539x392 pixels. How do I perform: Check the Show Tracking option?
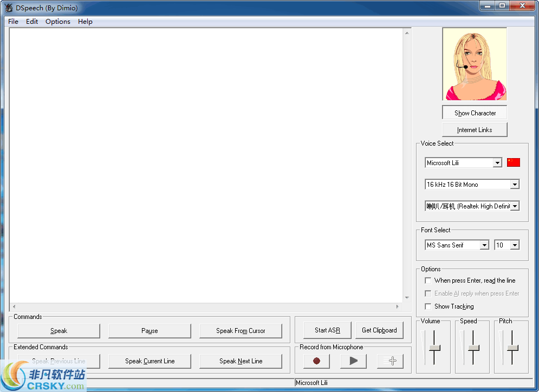[x=428, y=306]
